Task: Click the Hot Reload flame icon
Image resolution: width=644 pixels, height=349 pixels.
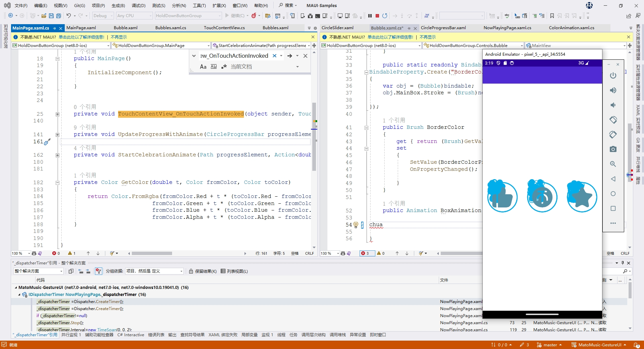Action: (x=254, y=16)
